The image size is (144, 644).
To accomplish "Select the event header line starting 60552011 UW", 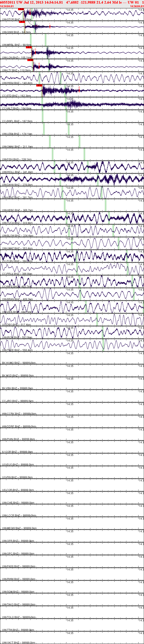I will (x=72, y=2).
